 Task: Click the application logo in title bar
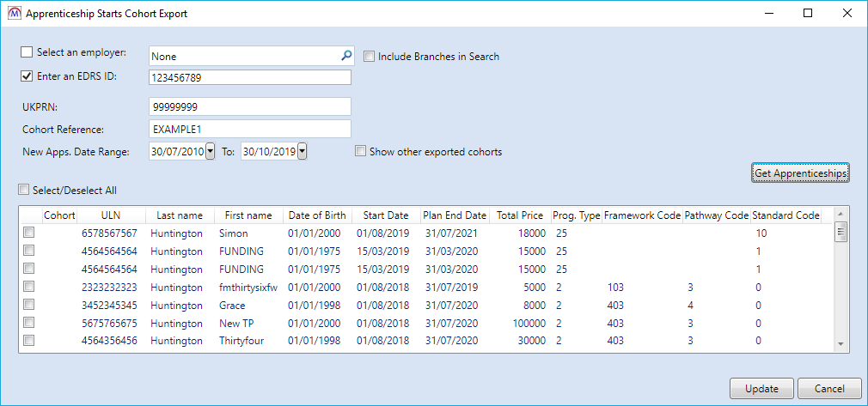point(13,14)
